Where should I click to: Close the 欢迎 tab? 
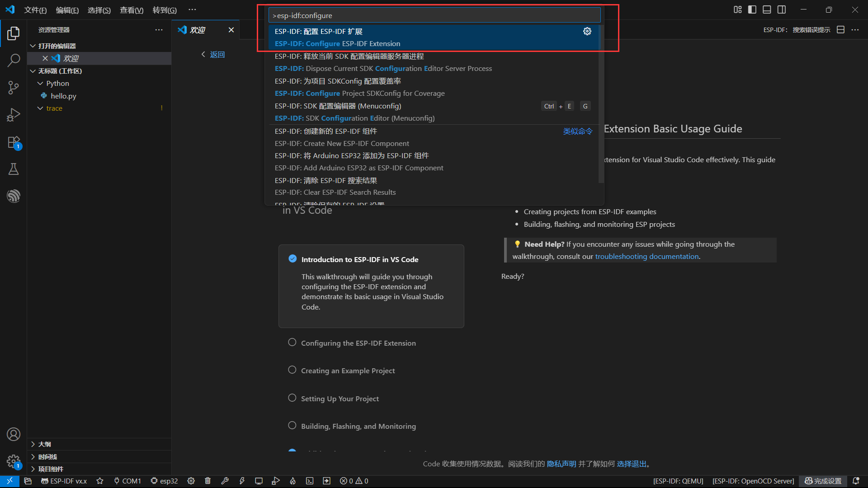pyautogui.click(x=231, y=30)
